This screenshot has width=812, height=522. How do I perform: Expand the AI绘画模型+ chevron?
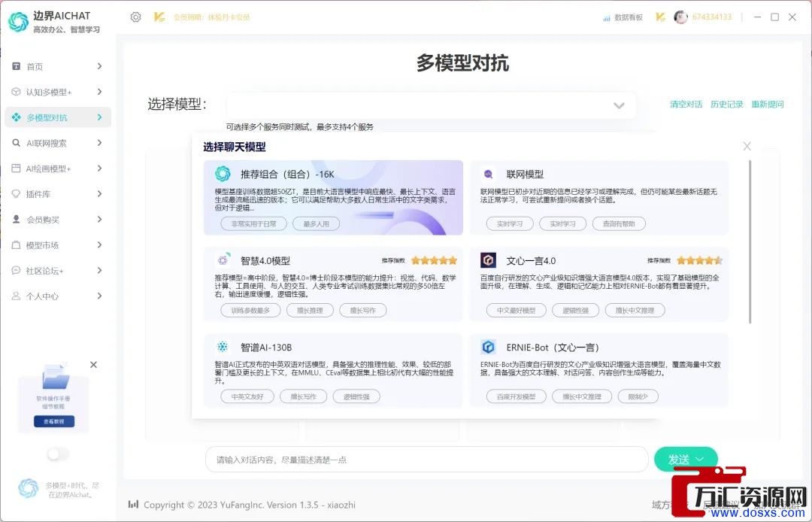99,168
